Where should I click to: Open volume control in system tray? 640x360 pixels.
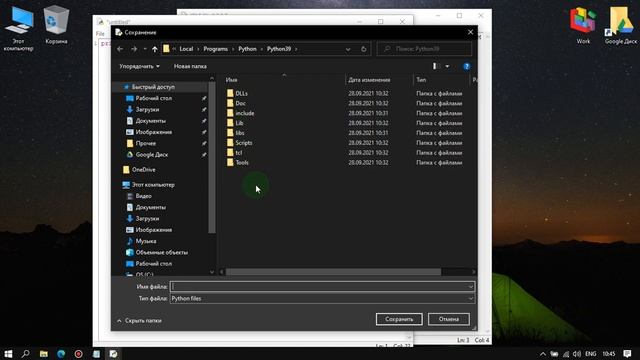pyautogui.click(x=576, y=354)
